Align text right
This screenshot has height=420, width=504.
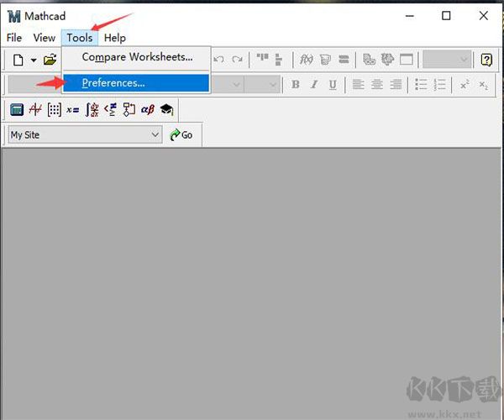pyautogui.click(x=396, y=85)
